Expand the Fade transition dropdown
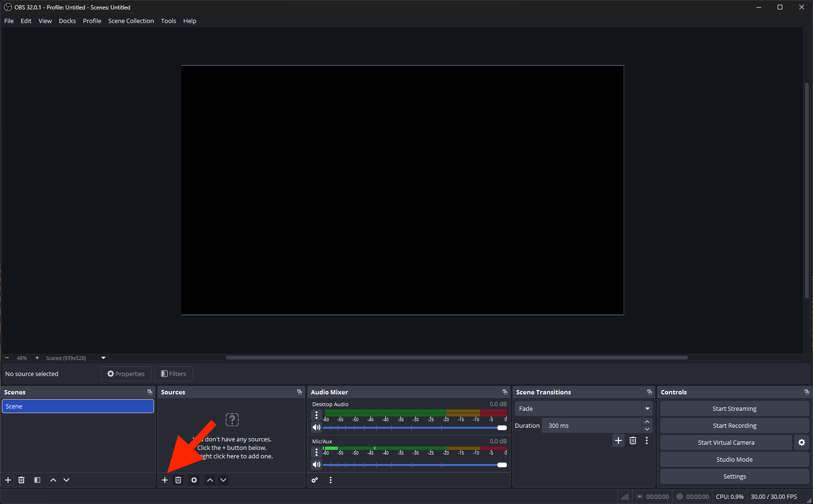 (647, 408)
